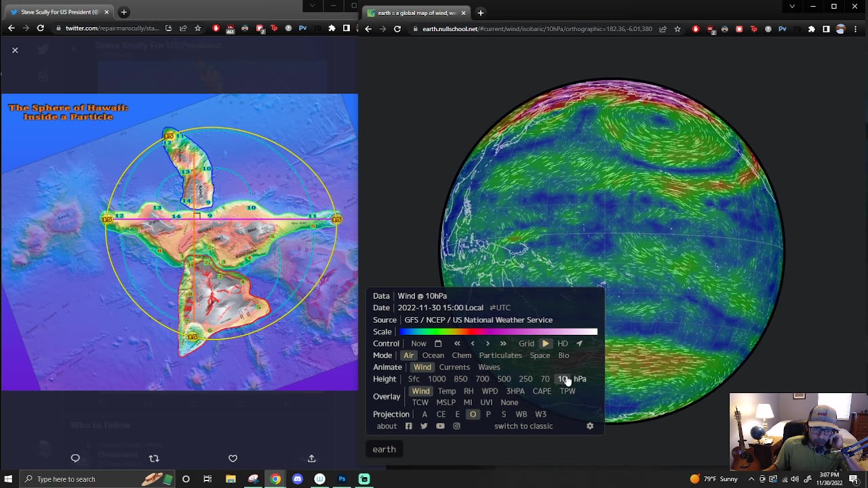Switch to the earth global map tab
Screen dimensions: 868x488
point(417,13)
